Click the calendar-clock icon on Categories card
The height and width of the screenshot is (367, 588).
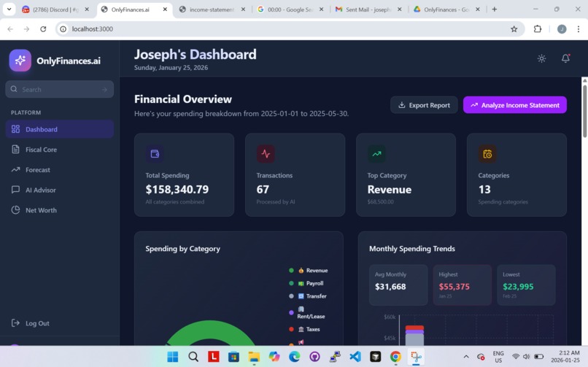(487, 154)
